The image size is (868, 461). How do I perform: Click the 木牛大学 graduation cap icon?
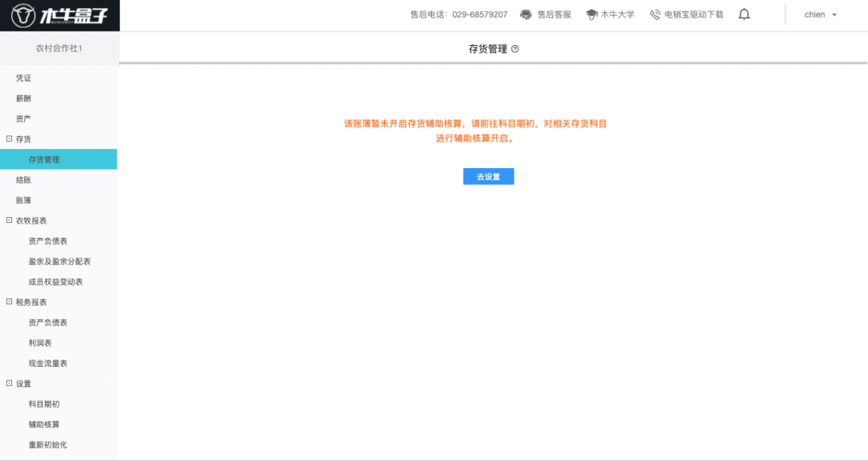tap(592, 15)
